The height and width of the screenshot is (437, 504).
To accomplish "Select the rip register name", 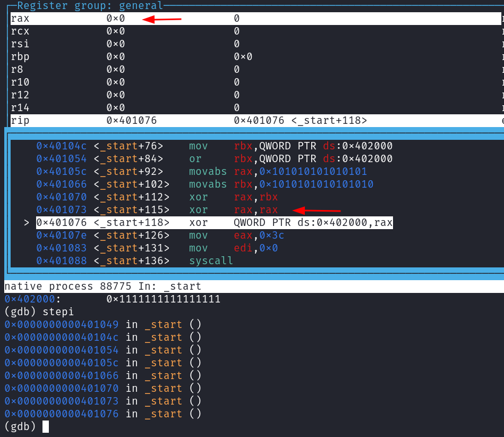I will point(20,121).
